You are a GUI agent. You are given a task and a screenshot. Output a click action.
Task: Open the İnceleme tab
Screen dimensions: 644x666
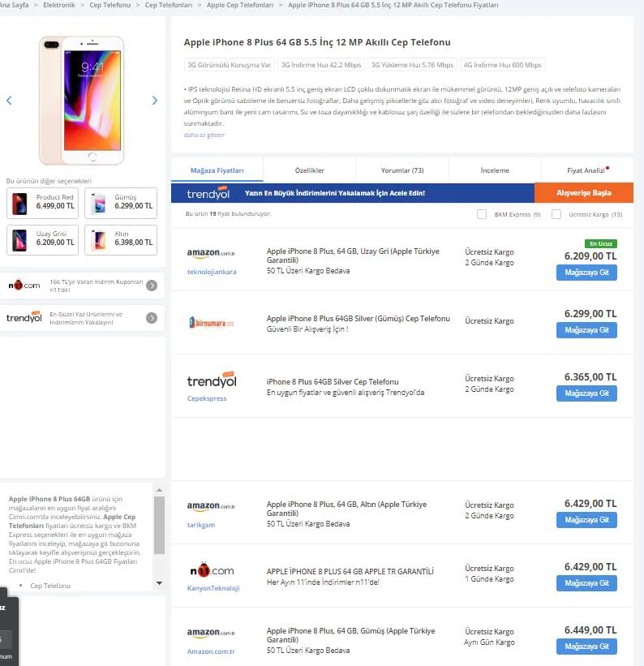[495, 170]
